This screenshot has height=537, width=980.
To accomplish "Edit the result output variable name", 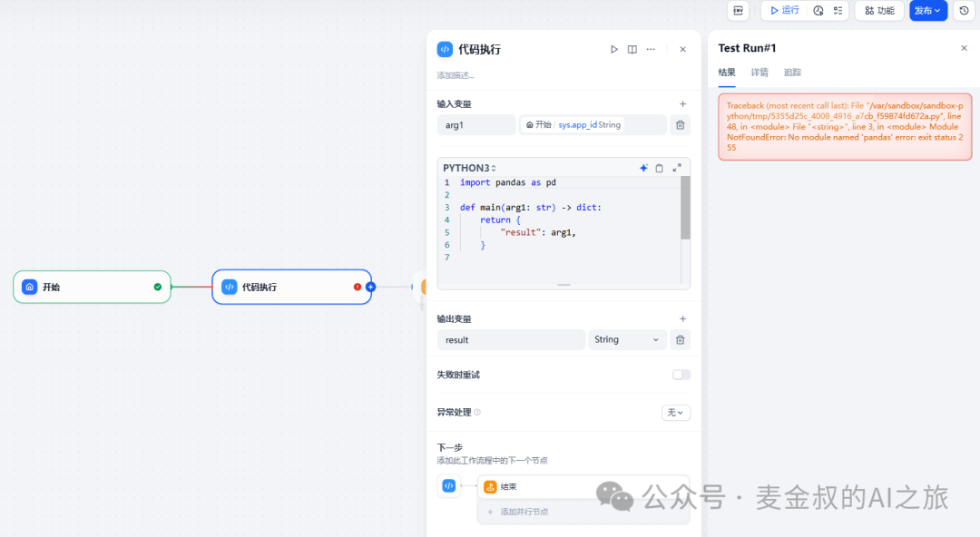I will [x=511, y=340].
